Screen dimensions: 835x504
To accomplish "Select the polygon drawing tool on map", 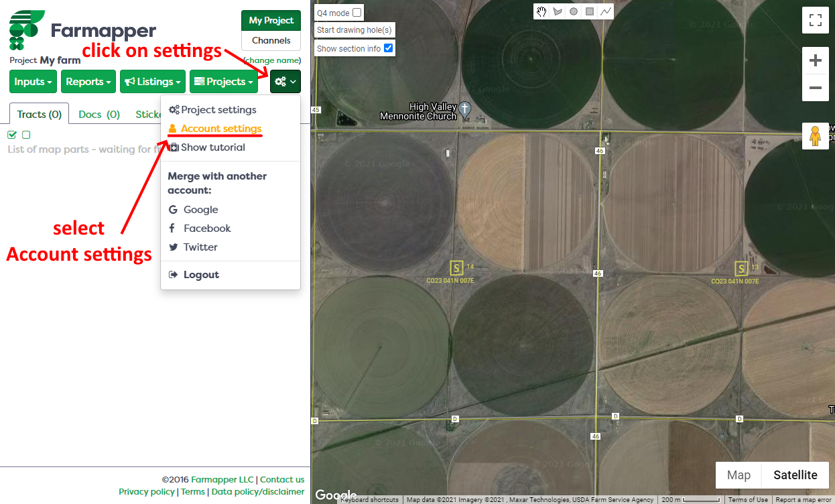I will click(558, 11).
